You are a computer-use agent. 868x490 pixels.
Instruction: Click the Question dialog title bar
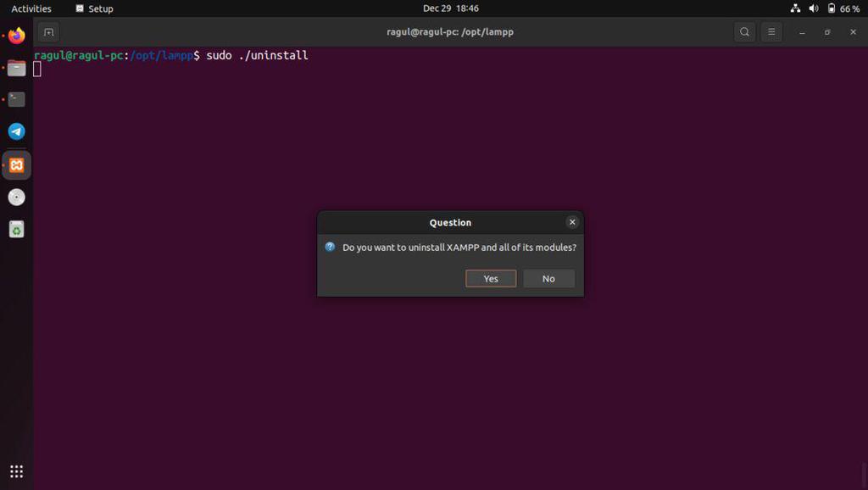click(450, 223)
